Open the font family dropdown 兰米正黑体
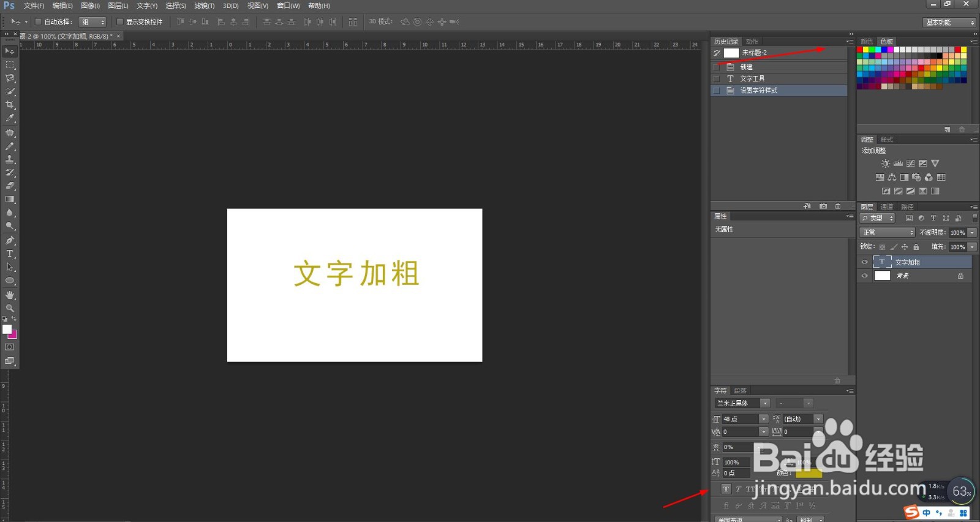This screenshot has height=522, width=980. point(765,403)
